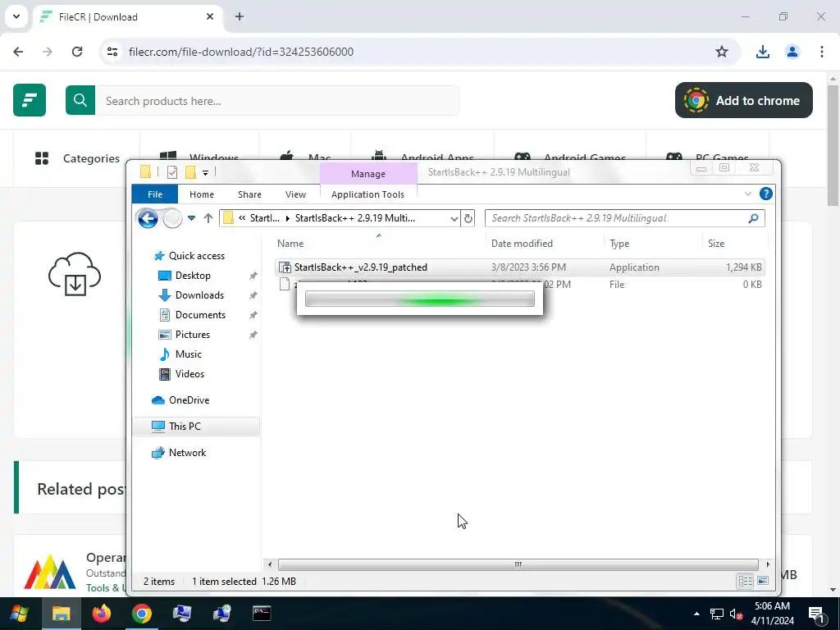Switch to details view layout icon
840x630 pixels.
pyautogui.click(x=745, y=581)
